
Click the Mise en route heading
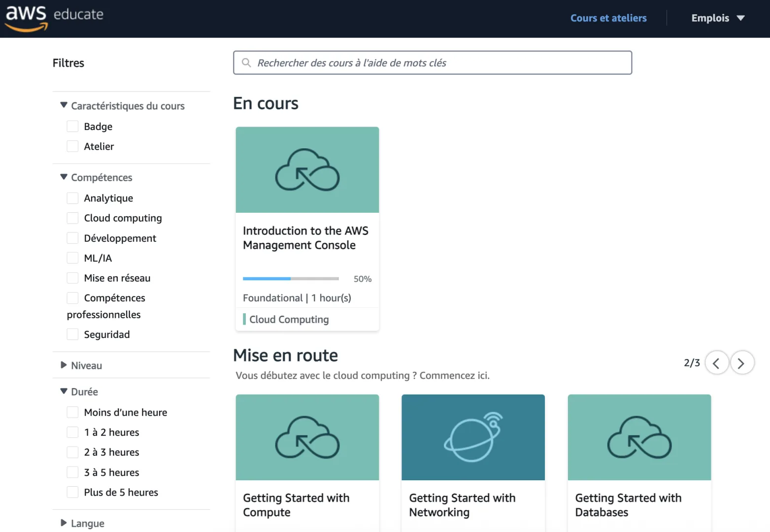pyautogui.click(x=285, y=355)
